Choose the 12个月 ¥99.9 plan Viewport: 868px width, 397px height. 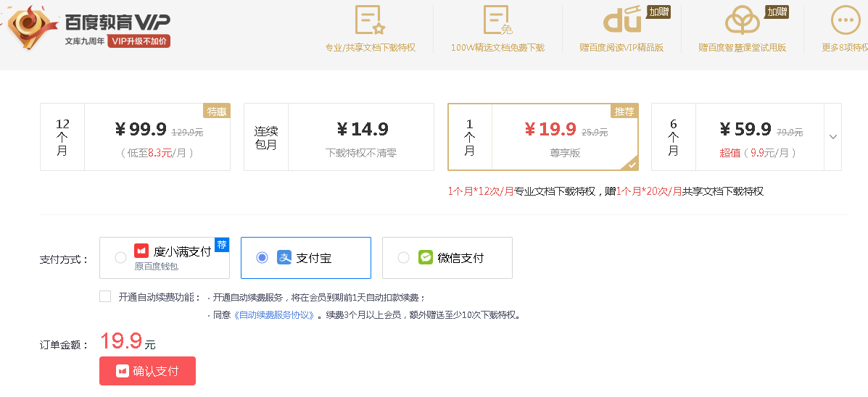point(135,137)
